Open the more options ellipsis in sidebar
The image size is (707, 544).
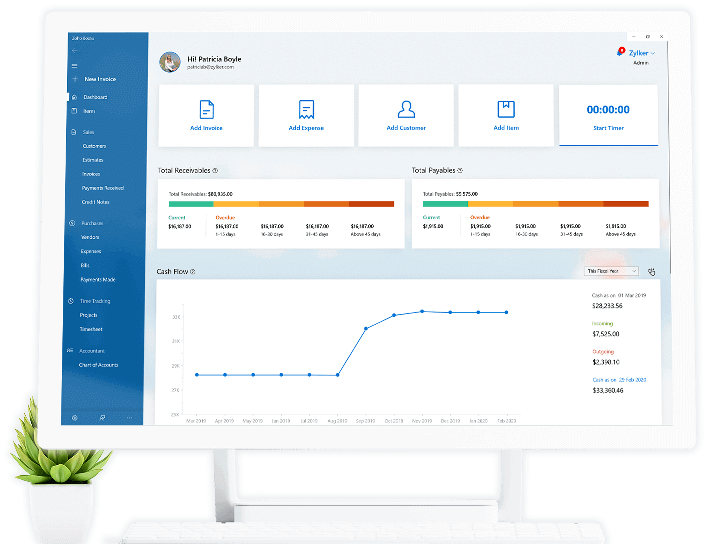coord(129,416)
